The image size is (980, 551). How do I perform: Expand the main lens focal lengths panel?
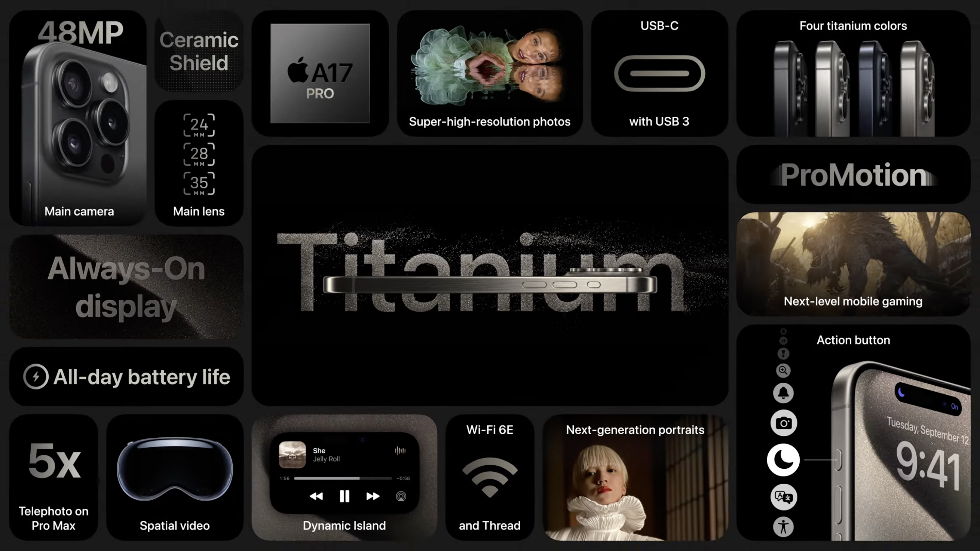pyautogui.click(x=199, y=165)
